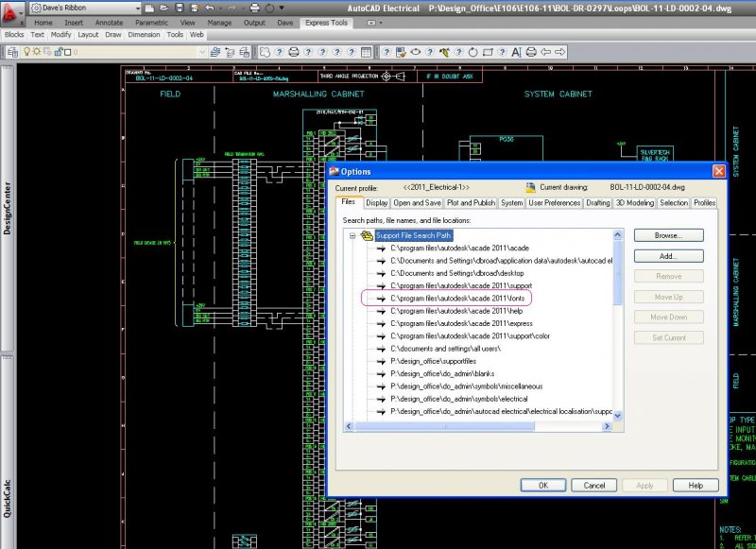756x549 pixels.
Task: Switch to the Display tab in Options
Action: coord(377,203)
